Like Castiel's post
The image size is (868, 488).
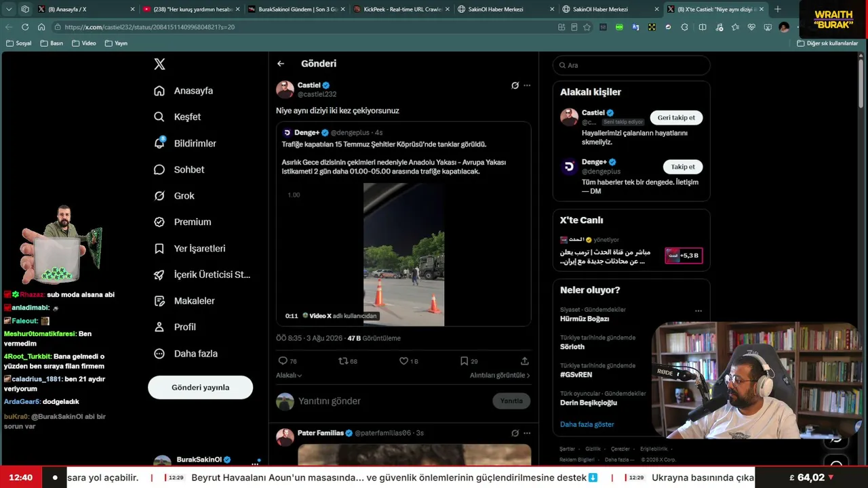(x=408, y=361)
